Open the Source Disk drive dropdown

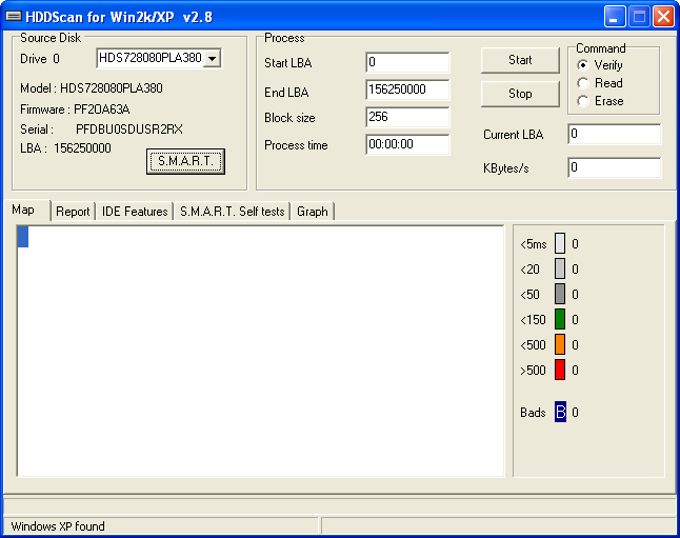[212, 59]
